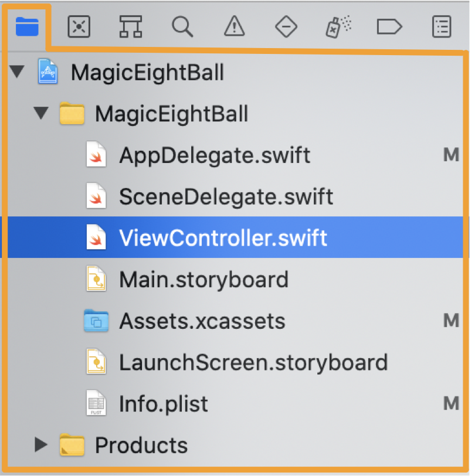This screenshot has height=476, width=475.
Task: Click the MagicEightBall project file icon
Action: tap(48, 72)
